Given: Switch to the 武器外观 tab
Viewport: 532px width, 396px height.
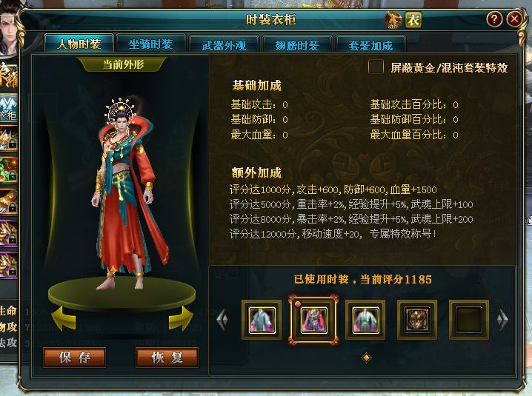Looking at the screenshot, I should pyautogui.click(x=224, y=44).
